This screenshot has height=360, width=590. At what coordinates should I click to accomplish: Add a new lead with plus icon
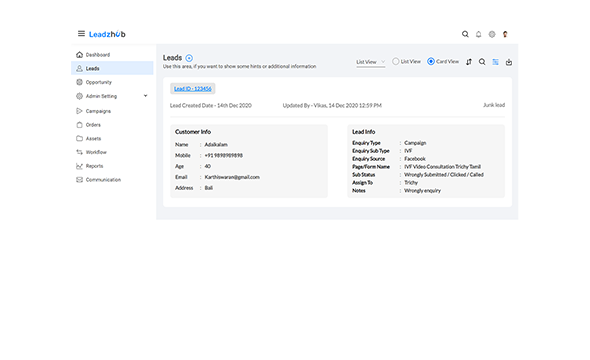(x=189, y=58)
